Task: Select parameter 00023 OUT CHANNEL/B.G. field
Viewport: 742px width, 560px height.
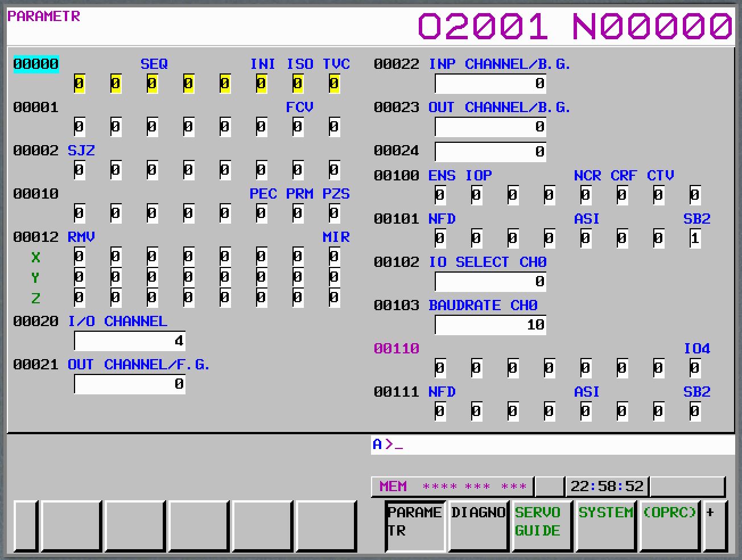Action: click(490, 127)
